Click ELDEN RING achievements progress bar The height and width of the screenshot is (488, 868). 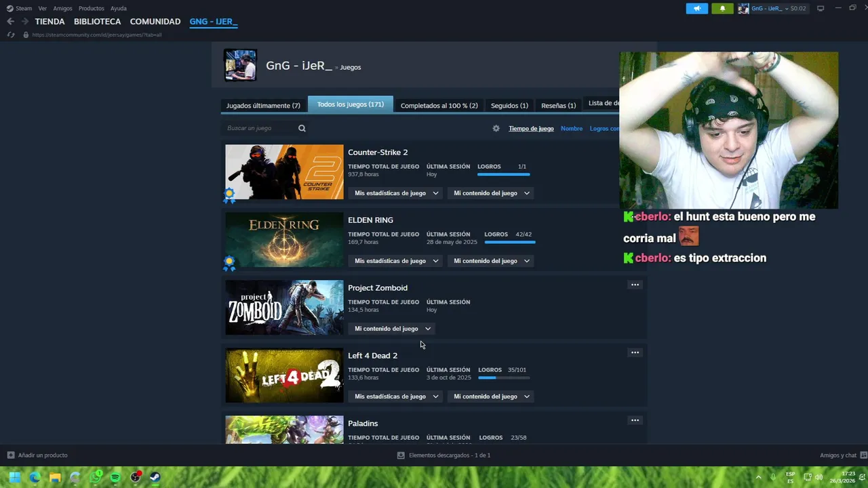click(x=509, y=242)
